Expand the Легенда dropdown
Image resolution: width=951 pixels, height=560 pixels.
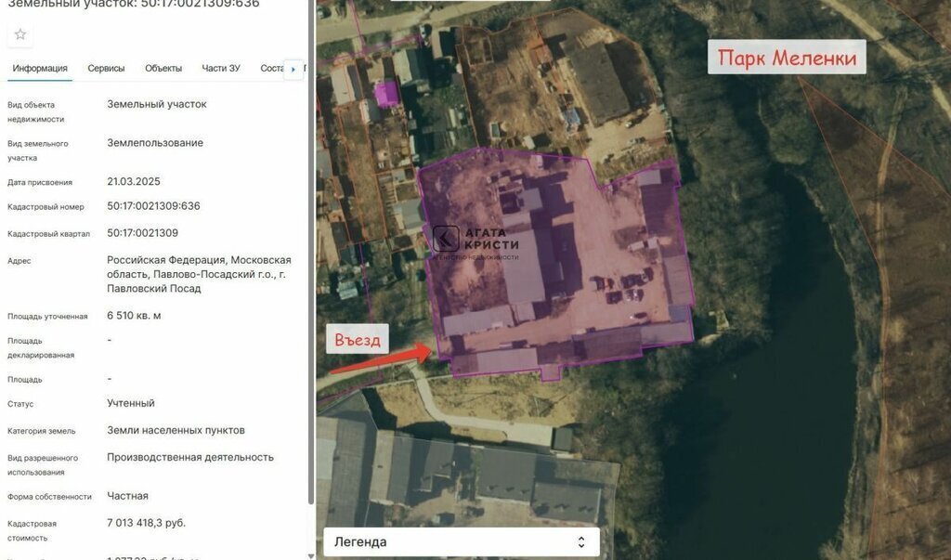462,541
